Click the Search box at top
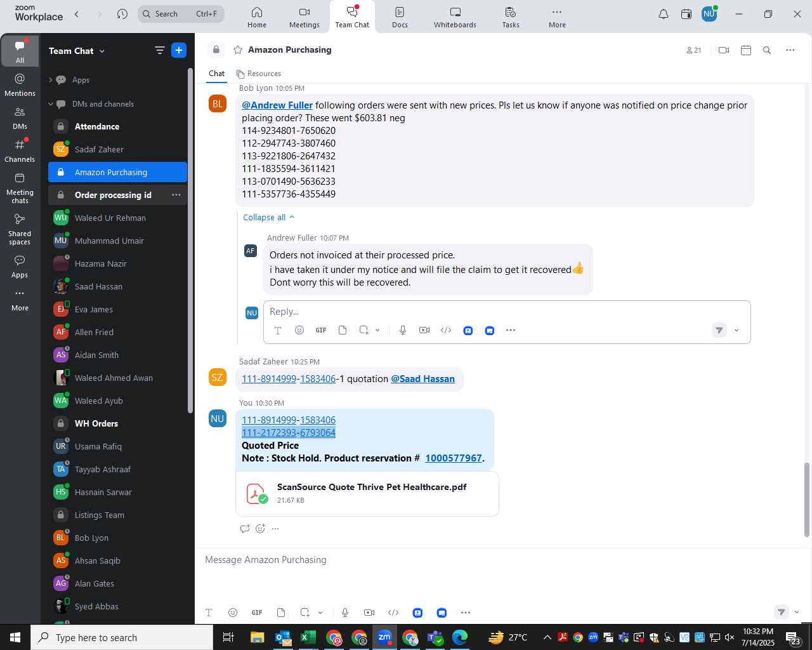 tap(181, 14)
